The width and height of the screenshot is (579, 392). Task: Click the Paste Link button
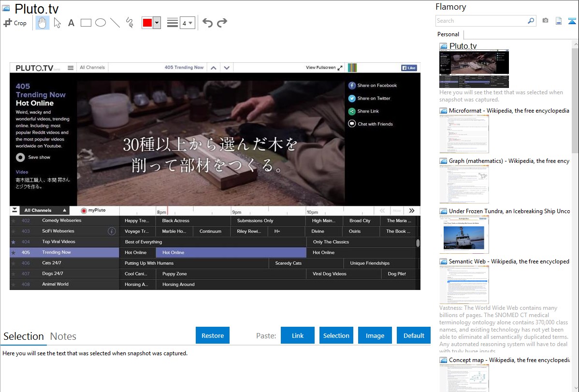pyautogui.click(x=298, y=335)
